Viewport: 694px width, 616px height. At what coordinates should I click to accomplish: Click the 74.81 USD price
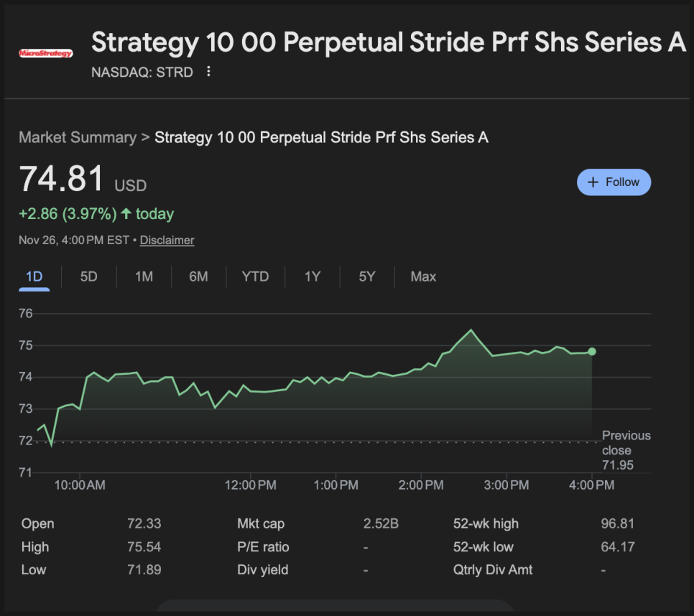[x=62, y=179]
